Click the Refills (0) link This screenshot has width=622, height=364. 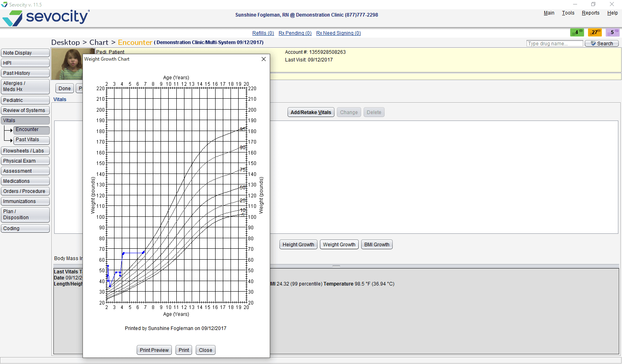pos(263,33)
